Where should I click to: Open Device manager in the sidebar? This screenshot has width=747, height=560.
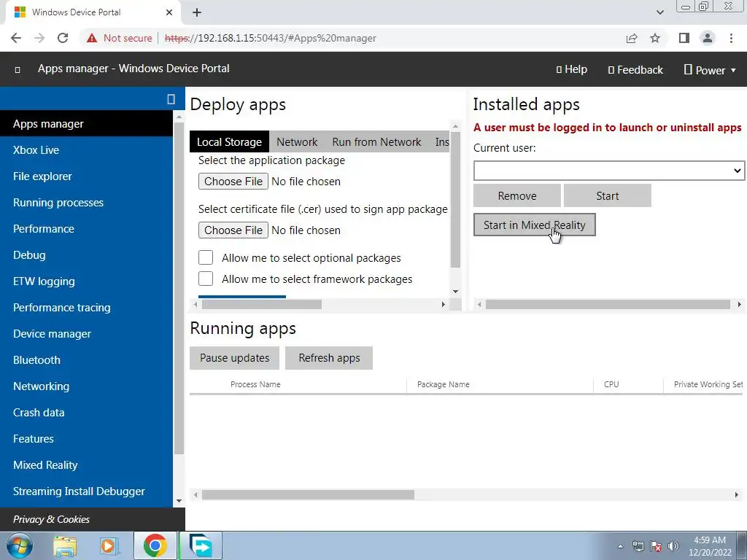click(86, 334)
